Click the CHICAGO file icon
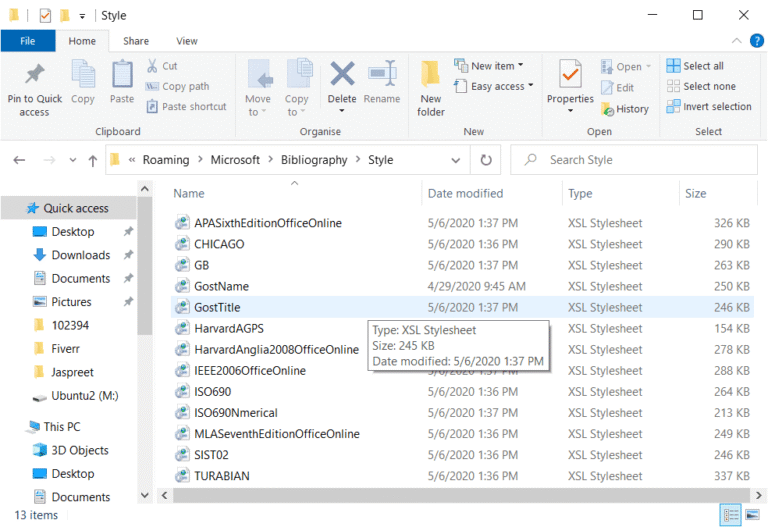Screen dimensions: 768x527 click(x=182, y=244)
